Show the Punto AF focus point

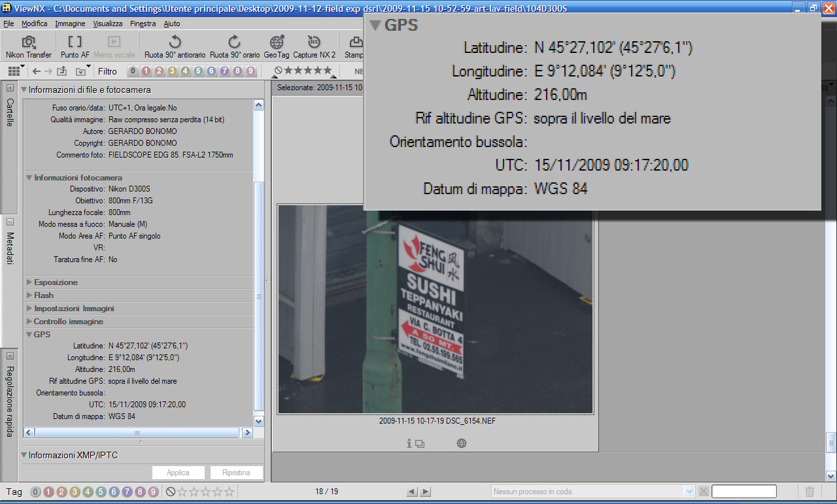75,47
